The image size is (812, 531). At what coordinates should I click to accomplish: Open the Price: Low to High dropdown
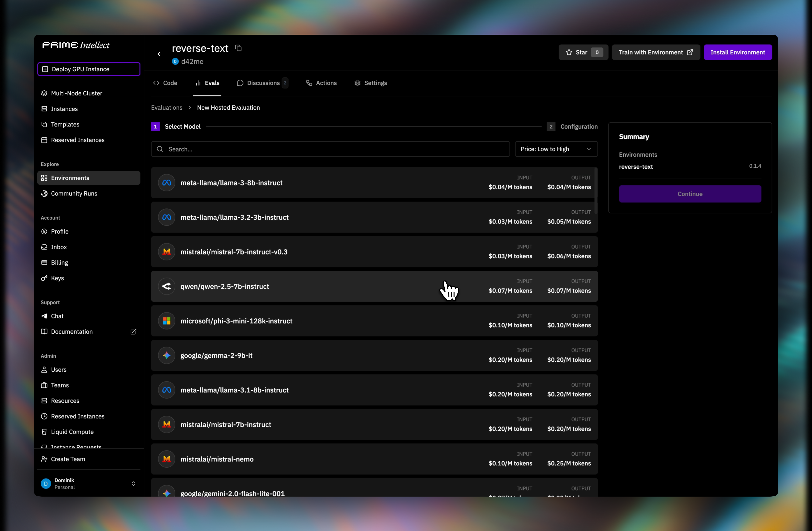(556, 149)
